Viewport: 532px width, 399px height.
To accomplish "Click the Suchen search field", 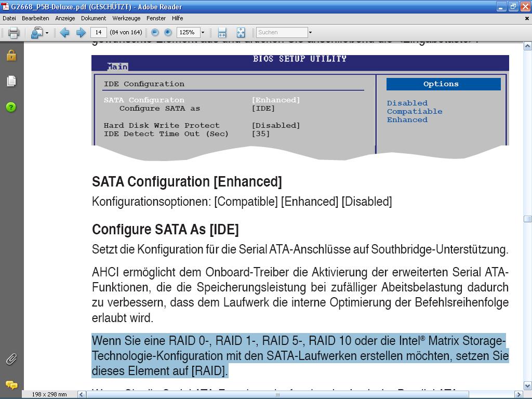I will click(282, 32).
